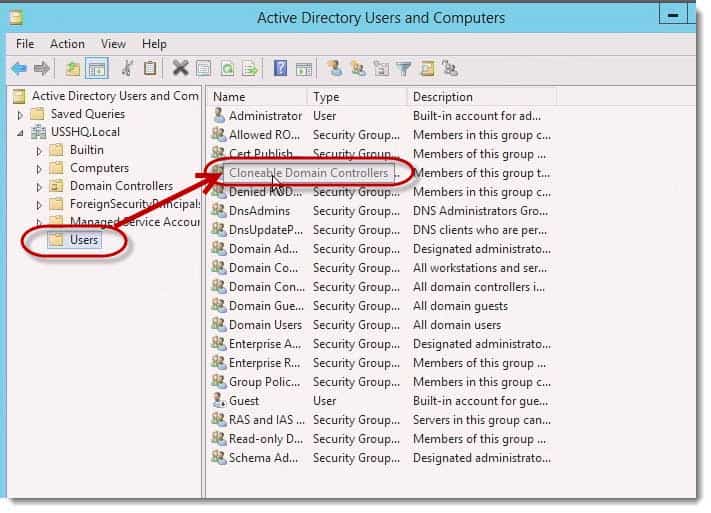Click the Export List toolbar icon

[250, 69]
